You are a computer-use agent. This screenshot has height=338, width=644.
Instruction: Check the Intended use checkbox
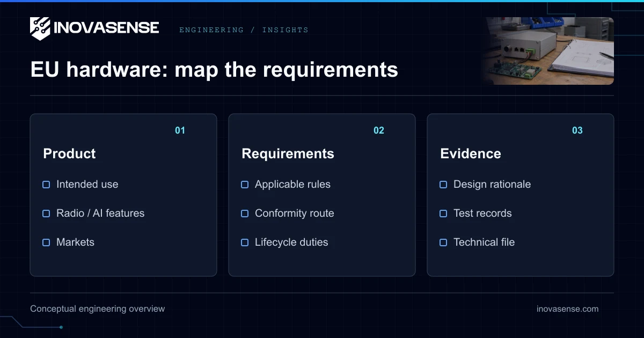46,185
